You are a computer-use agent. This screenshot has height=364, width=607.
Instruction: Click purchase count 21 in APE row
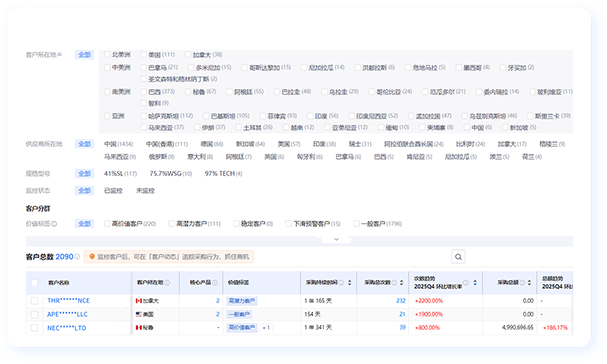[x=403, y=314]
